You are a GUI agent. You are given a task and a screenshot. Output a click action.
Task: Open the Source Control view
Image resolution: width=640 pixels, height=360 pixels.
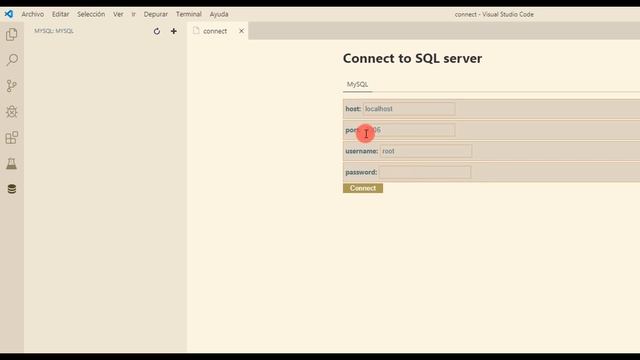click(x=12, y=86)
